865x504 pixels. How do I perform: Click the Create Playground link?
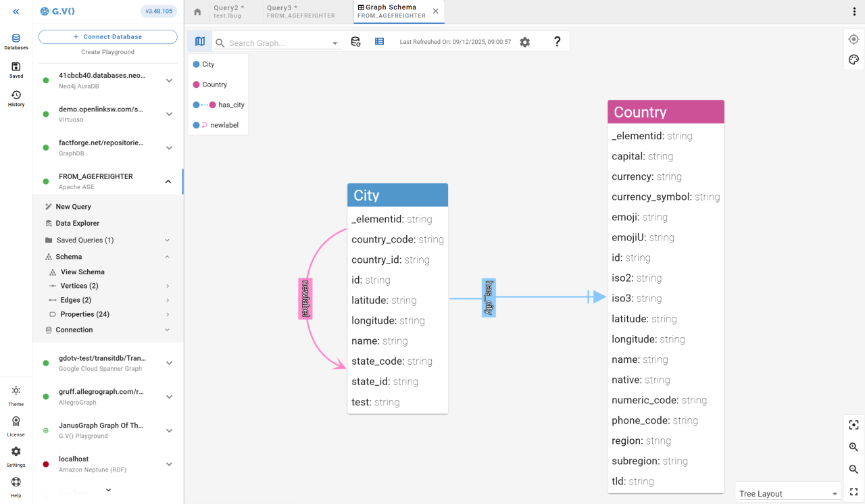pyautogui.click(x=108, y=52)
